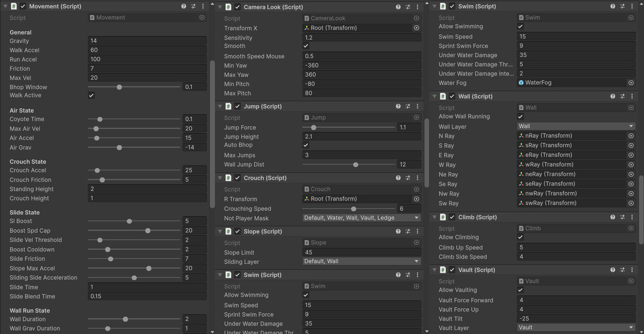The image size is (644, 334).
Task: Disable the Movement script component checkbox
Action: (23, 6)
